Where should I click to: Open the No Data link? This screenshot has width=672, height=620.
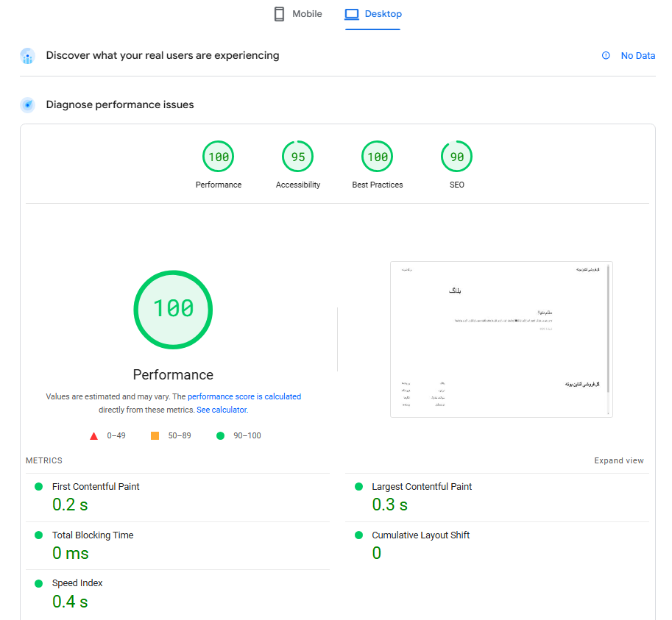point(637,56)
